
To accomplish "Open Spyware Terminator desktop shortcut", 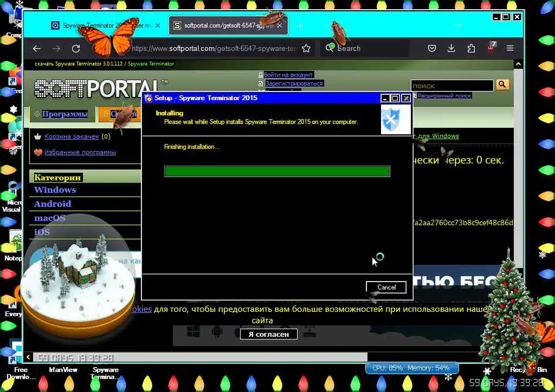I will 106,373.
